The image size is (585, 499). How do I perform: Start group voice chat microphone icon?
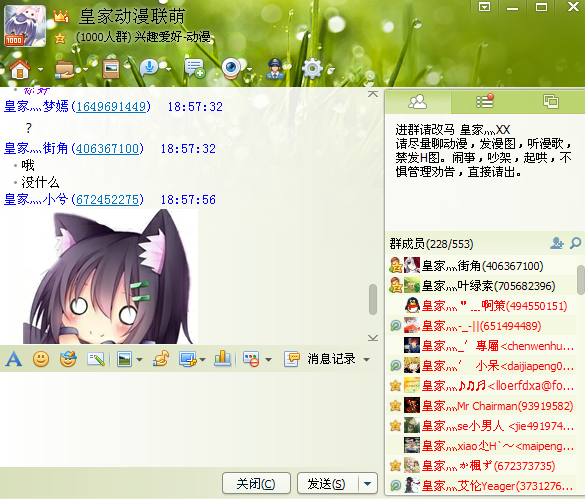pos(150,68)
